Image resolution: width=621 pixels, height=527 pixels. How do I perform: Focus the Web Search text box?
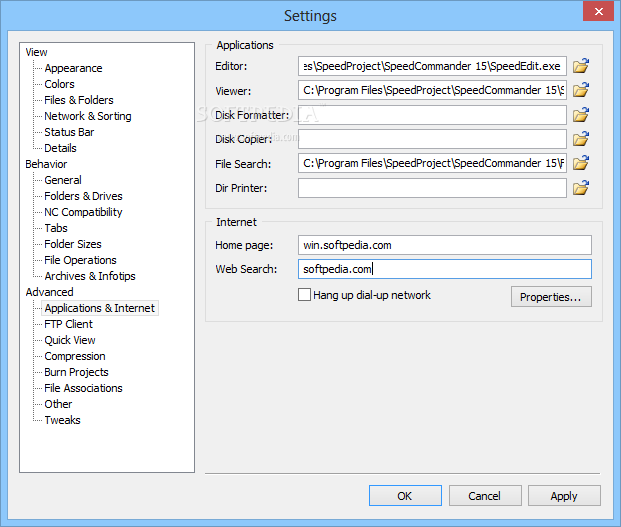point(444,269)
